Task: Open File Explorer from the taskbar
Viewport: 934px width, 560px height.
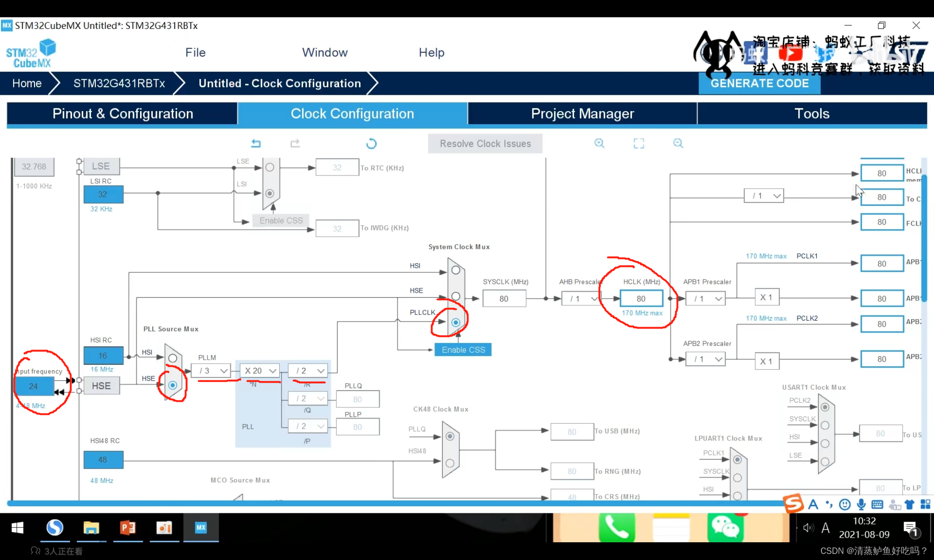Action: coord(91,528)
